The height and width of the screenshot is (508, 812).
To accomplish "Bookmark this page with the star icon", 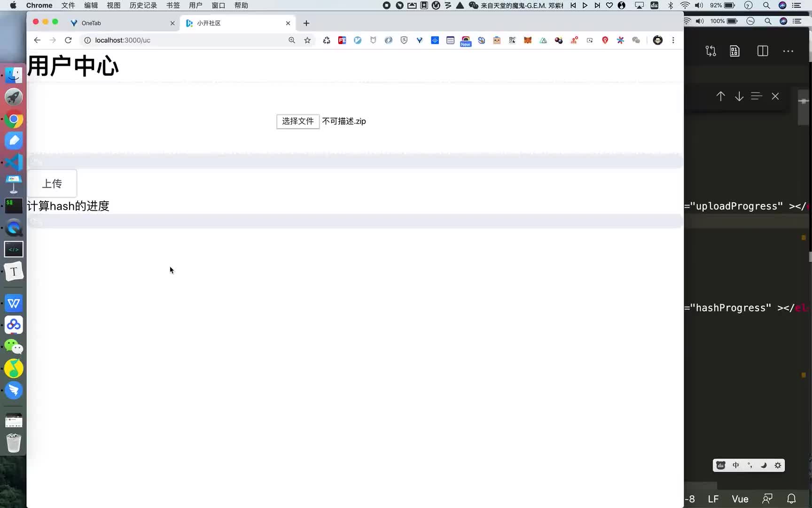I will click(x=307, y=40).
